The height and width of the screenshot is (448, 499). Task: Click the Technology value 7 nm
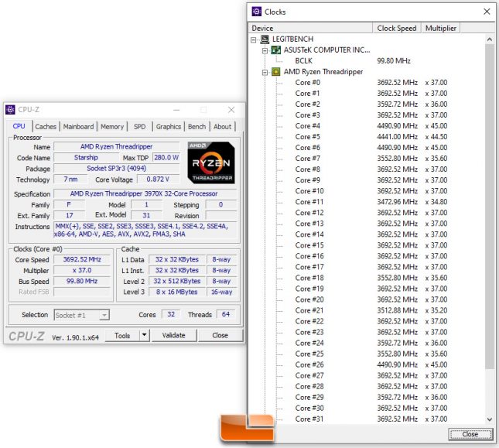[x=70, y=180]
